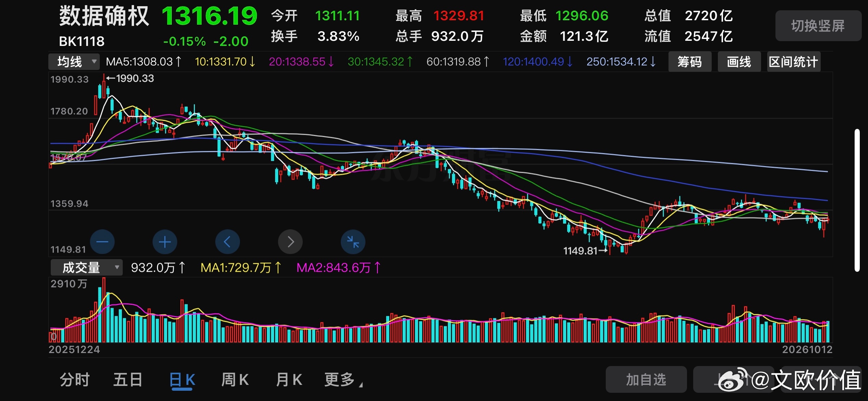Click the volume MA1:729.7万 label

(241, 268)
